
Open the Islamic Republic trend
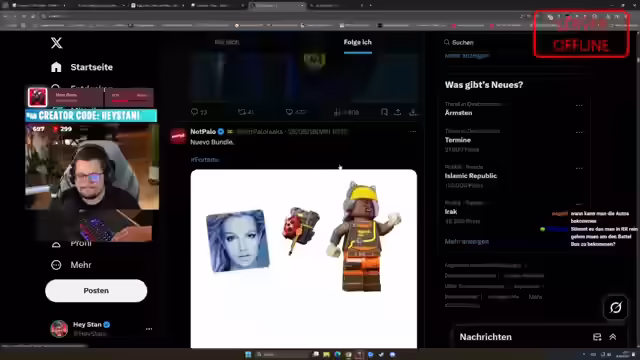[x=471, y=176]
